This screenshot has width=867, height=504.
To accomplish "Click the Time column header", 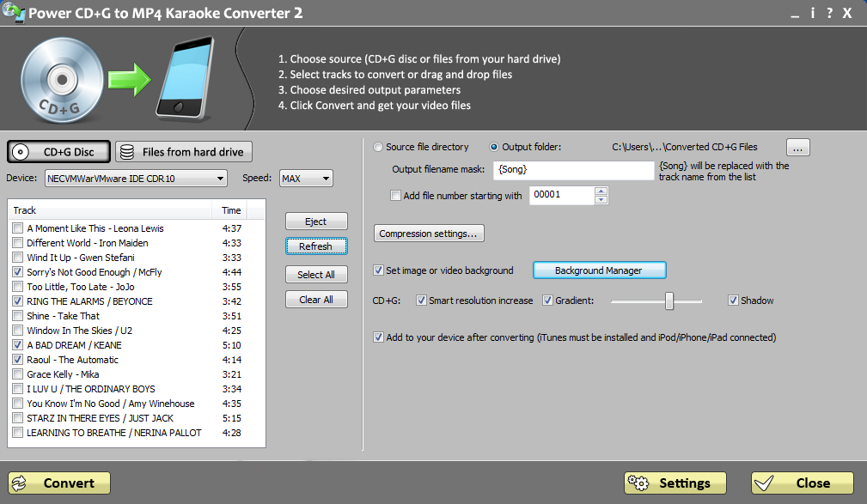I will click(230, 210).
